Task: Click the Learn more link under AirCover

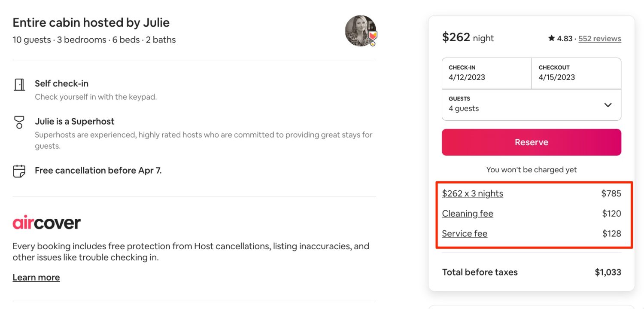Action: coord(36,277)
